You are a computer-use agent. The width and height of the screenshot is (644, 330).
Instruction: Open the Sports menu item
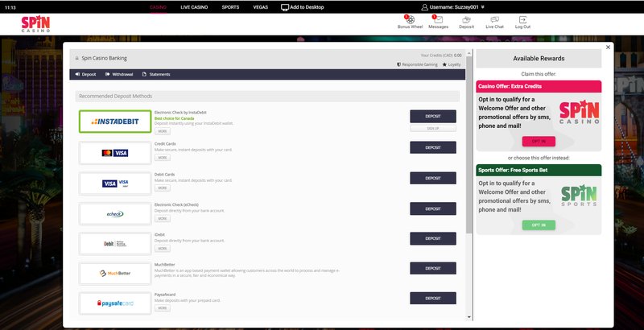[230, 7]
